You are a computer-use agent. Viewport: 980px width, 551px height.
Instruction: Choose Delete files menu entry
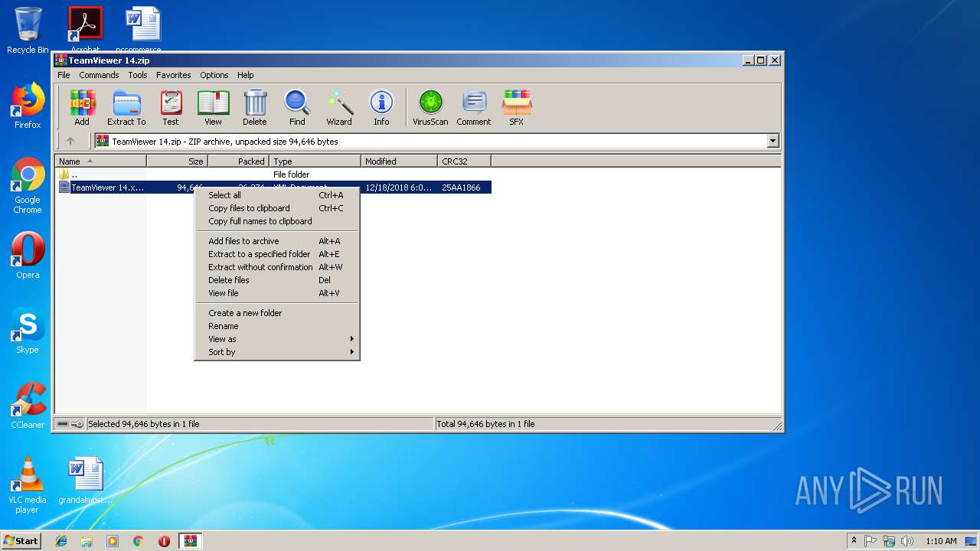coord(277,280)
